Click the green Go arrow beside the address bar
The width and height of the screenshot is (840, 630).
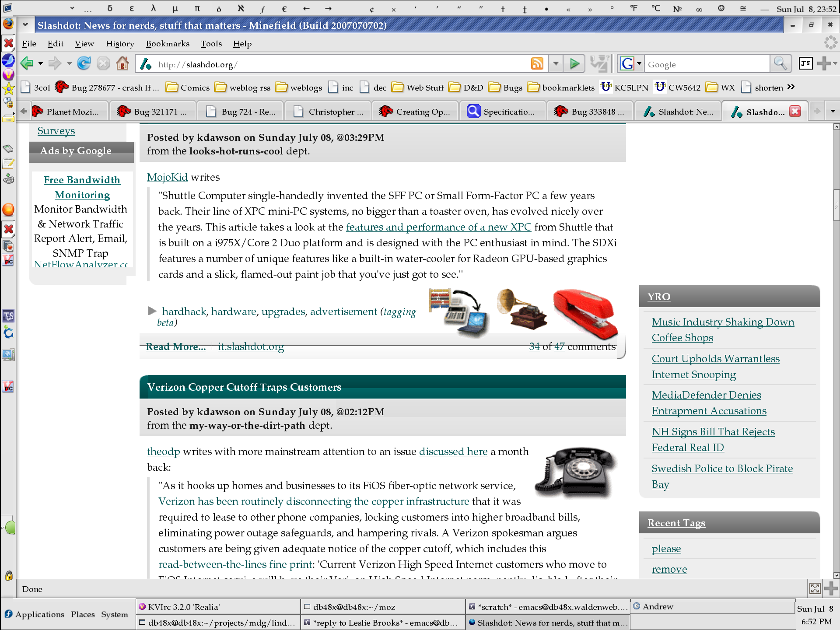(x=574, y=64)
